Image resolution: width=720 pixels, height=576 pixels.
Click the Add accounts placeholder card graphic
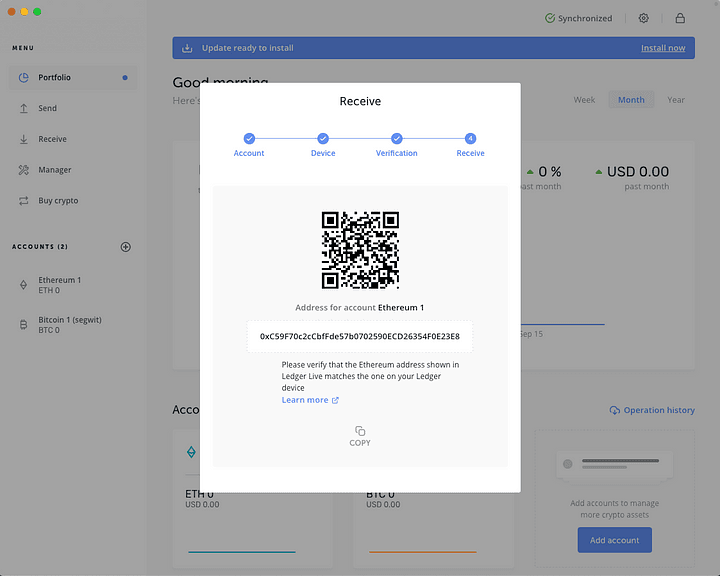click(x=614, y=466)
